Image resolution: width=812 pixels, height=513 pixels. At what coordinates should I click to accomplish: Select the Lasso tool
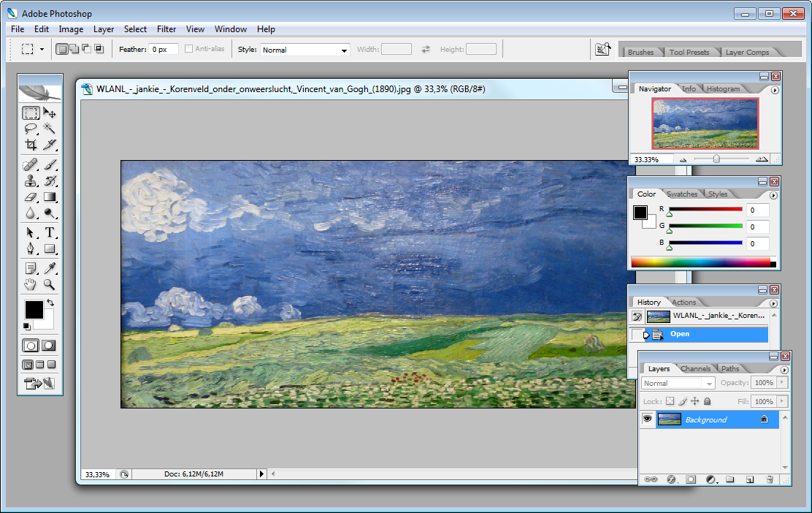[x=31, y=129]
